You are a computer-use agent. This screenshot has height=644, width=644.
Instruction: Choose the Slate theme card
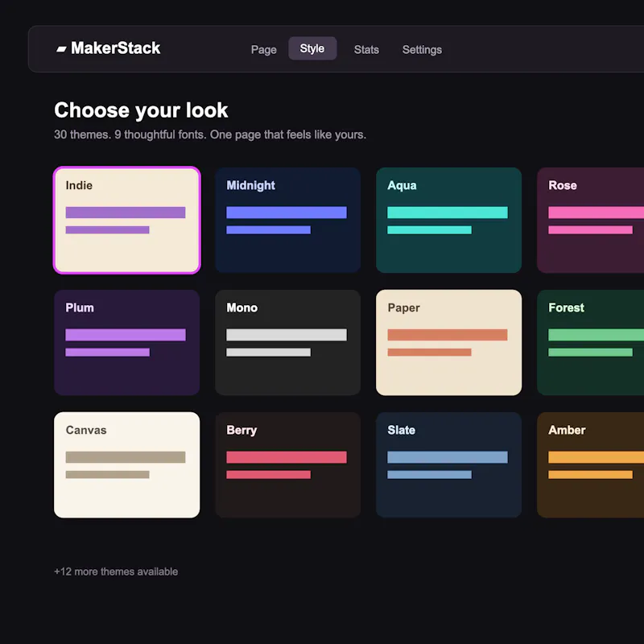449,465
